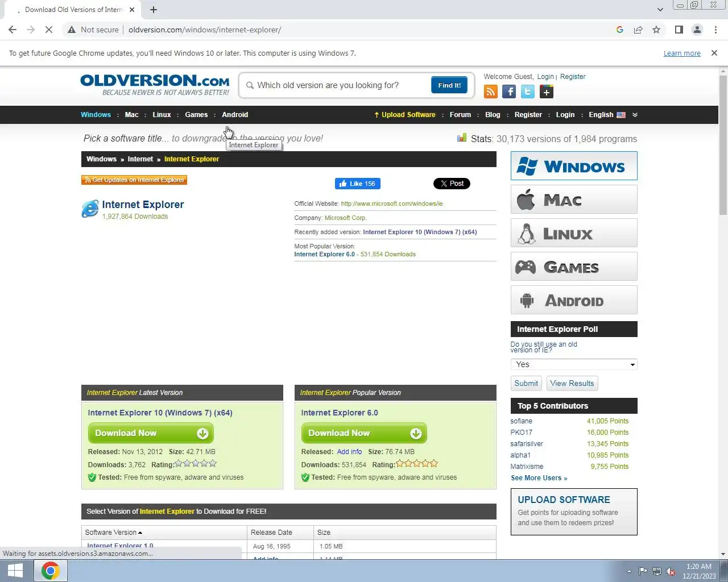The image size is (728, 582).
Task: Bookmark this page with the star icon
Action: (x=656, y=30)
